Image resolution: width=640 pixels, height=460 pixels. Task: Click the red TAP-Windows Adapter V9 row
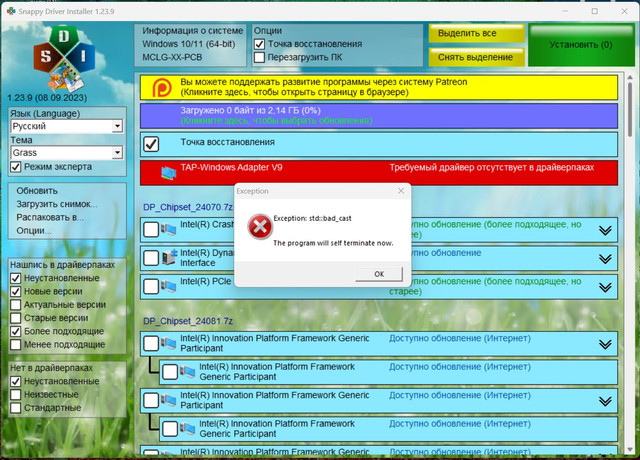click(x=379, y=173)
